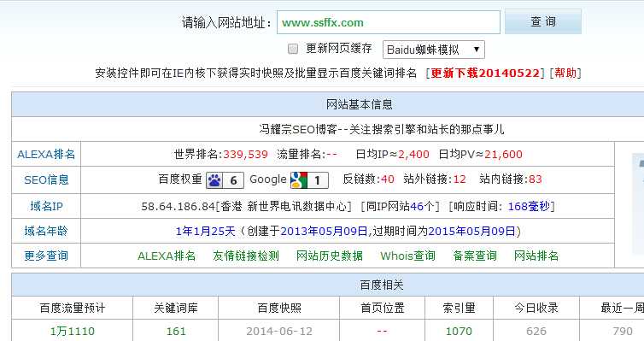Screen dimensions: 644x341
Task: Open the Baidu蜘蛛模拟 dropdown
Action: (x=434, y=50)
